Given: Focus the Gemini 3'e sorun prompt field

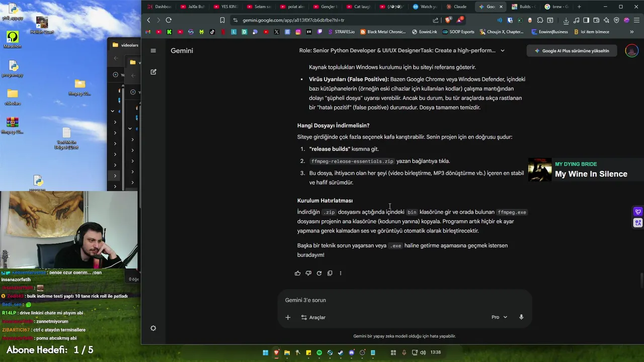Looking at the screenshot, I should (x=405, y=300).
